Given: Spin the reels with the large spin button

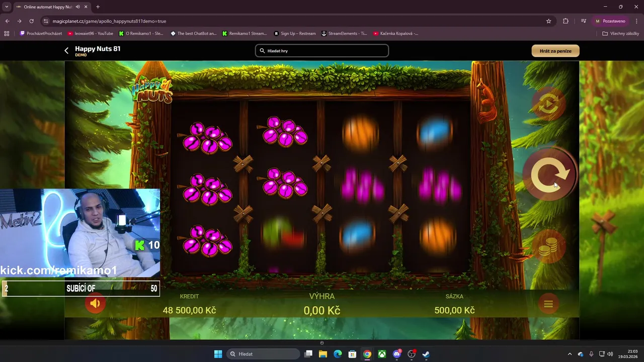Looking at the screenshot, I should (x=549, y=174).
